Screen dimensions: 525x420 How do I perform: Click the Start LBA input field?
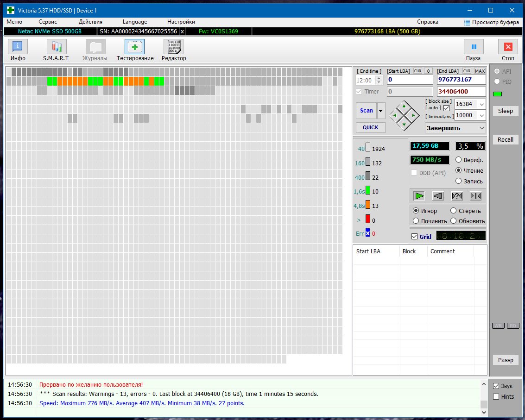point(410,80)
